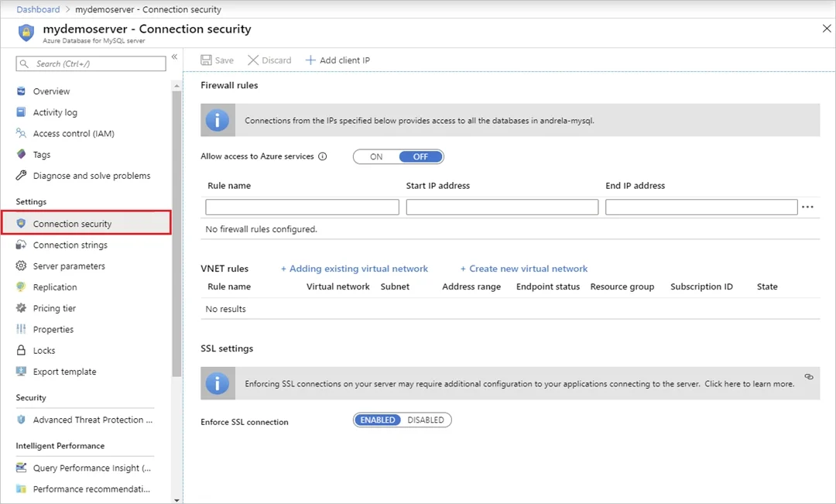
Task: Open Diagnose and solve problems wrench icon
Action: coord(22,175)
